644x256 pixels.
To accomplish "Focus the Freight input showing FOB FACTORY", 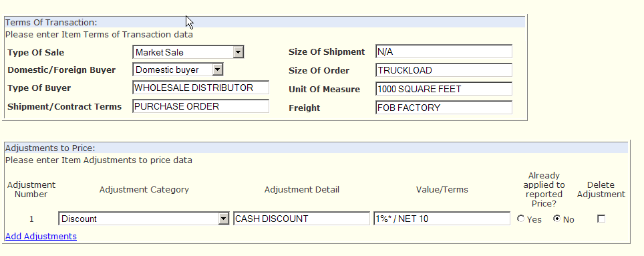I will pyautogui.click(x=444, y=108).
